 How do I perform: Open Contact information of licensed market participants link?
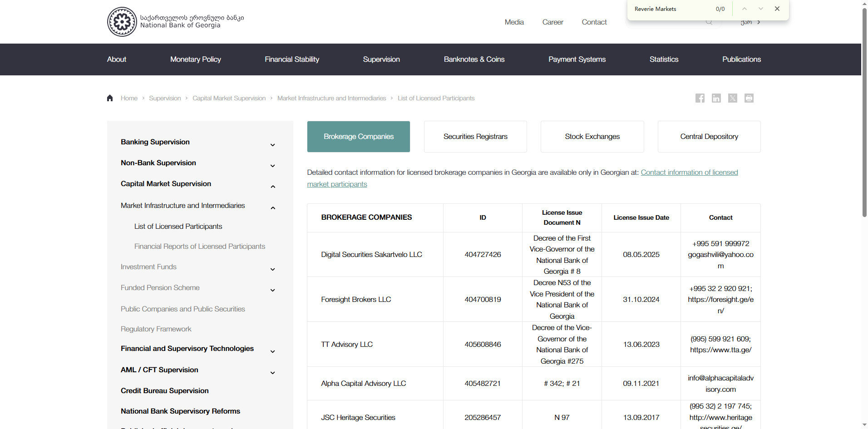tap(689, 173)
